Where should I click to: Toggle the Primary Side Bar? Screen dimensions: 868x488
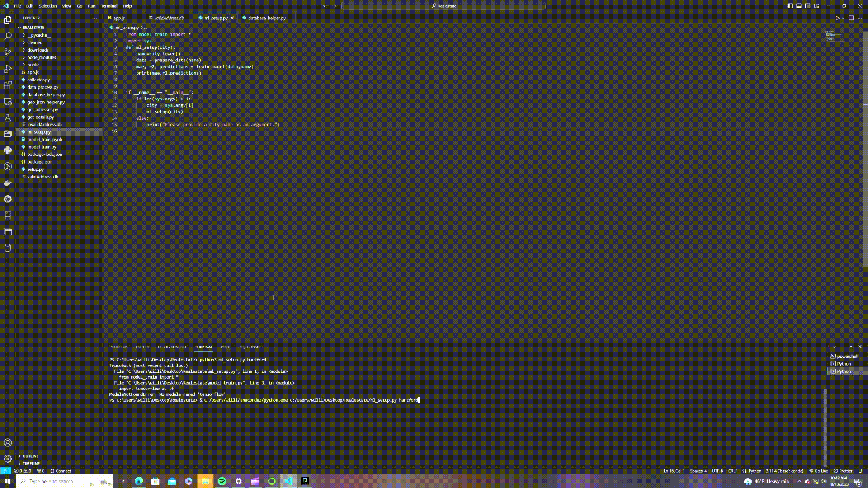(x=790, y=6)
